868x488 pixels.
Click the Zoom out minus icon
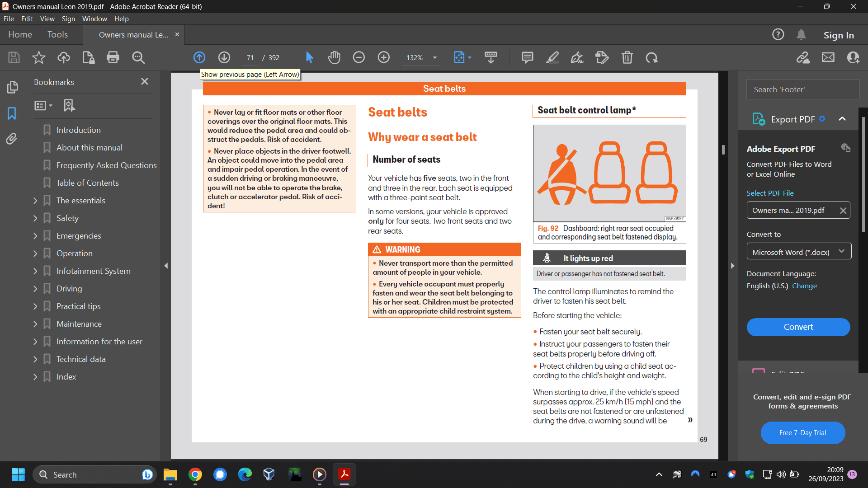click(x=359, y=57)
